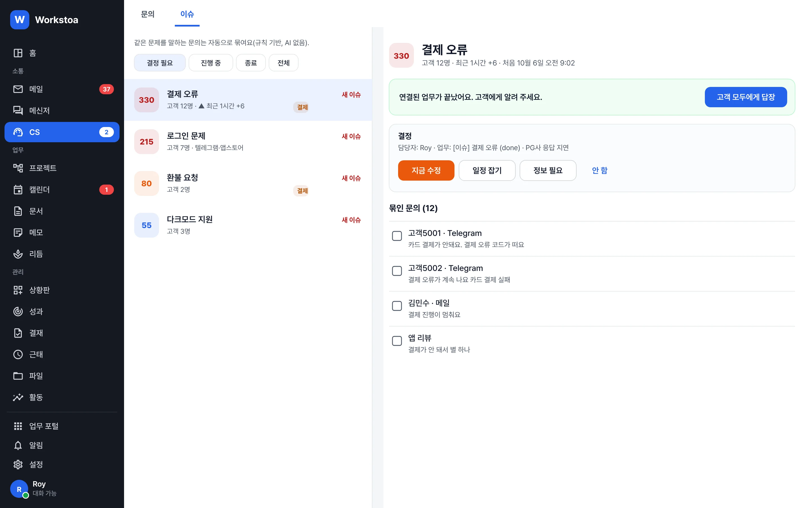The width and height of the screenshot is (812, 508).
Task: Click the 80 badge of 환불 요청
Action: click(x=146, y=183)
